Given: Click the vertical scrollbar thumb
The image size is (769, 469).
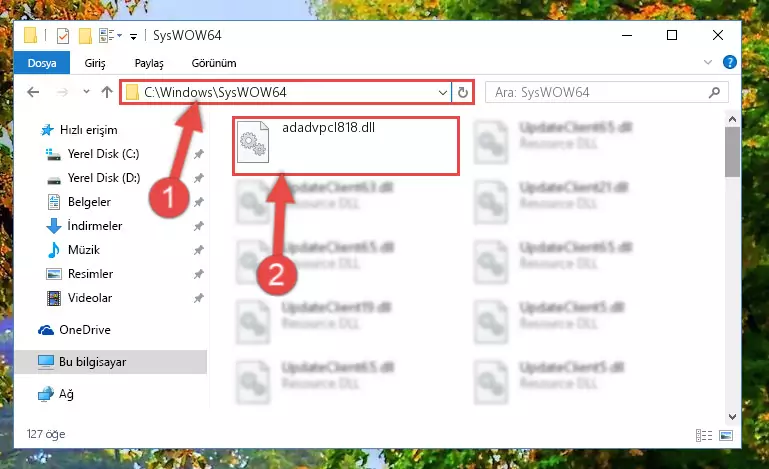Looking at the screenshot, I should pos(732,152).
